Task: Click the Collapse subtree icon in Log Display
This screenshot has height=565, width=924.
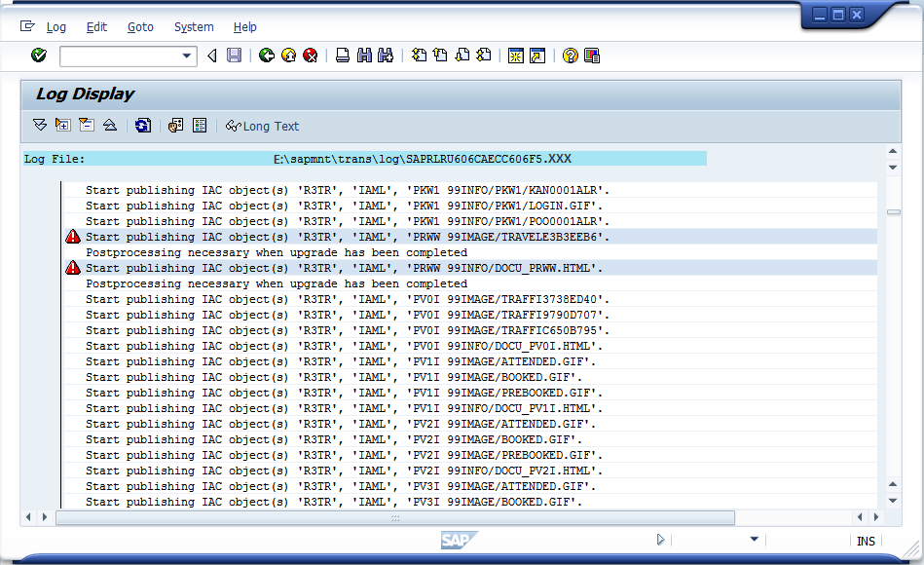Action: coord(87,125)
